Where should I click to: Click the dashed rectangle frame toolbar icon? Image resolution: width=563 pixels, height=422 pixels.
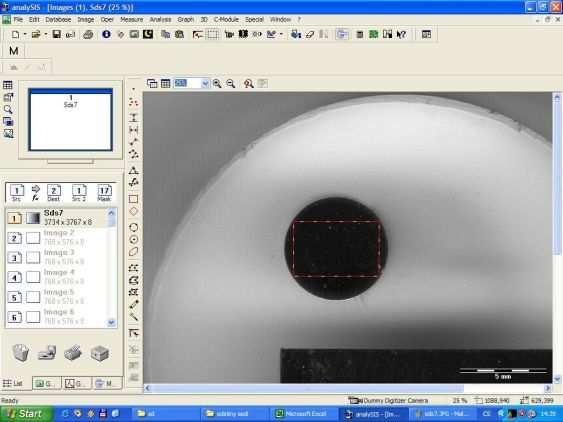[213, 34]
